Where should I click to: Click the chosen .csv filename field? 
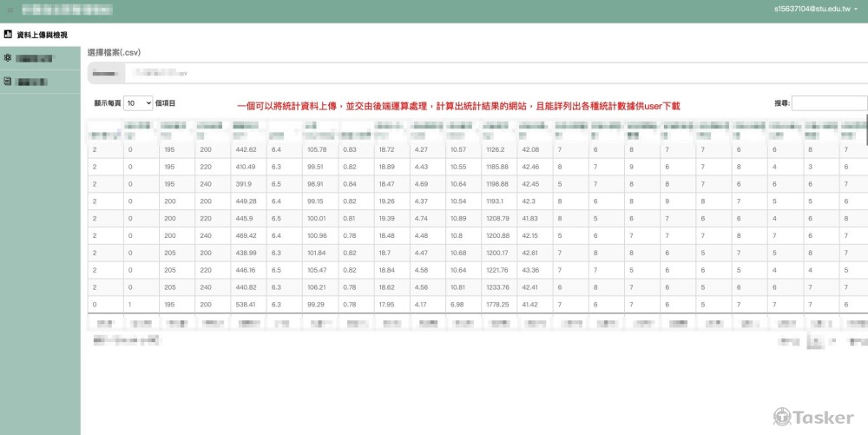point(496,73)
